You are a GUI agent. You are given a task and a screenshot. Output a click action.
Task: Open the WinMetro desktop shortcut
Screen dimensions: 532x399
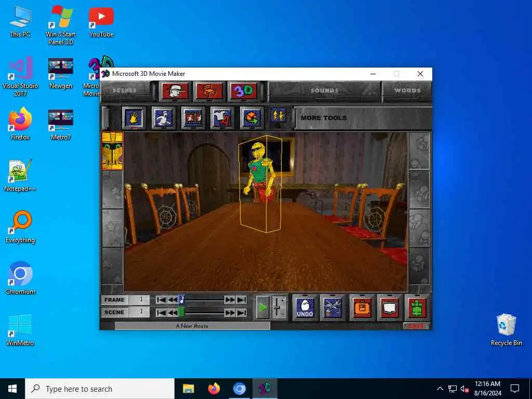point(20,330)
